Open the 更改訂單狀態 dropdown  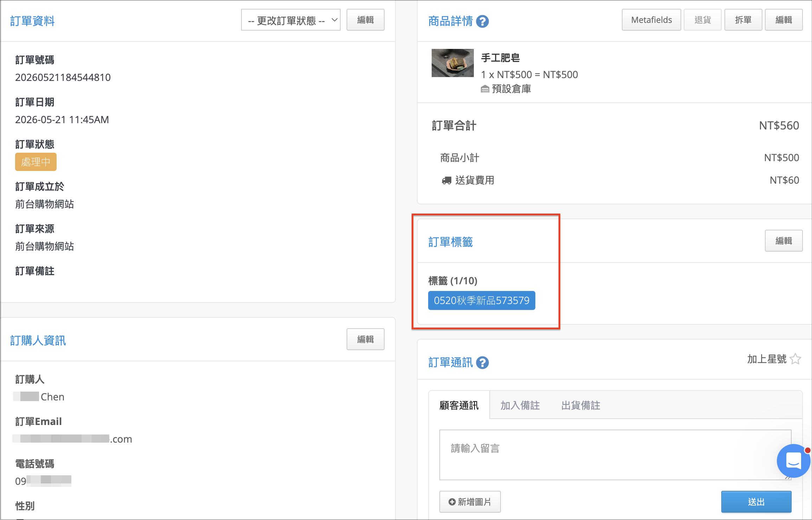(x=291, y=20)
